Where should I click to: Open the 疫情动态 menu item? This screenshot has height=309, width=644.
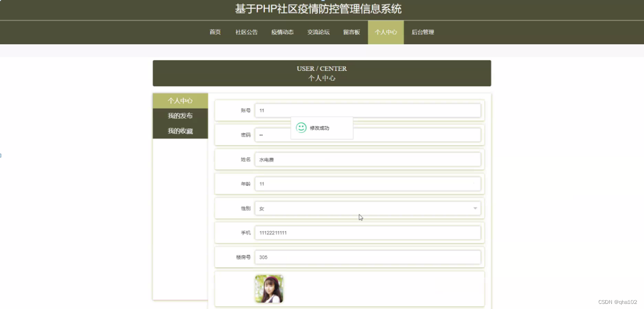click(282, 33)
